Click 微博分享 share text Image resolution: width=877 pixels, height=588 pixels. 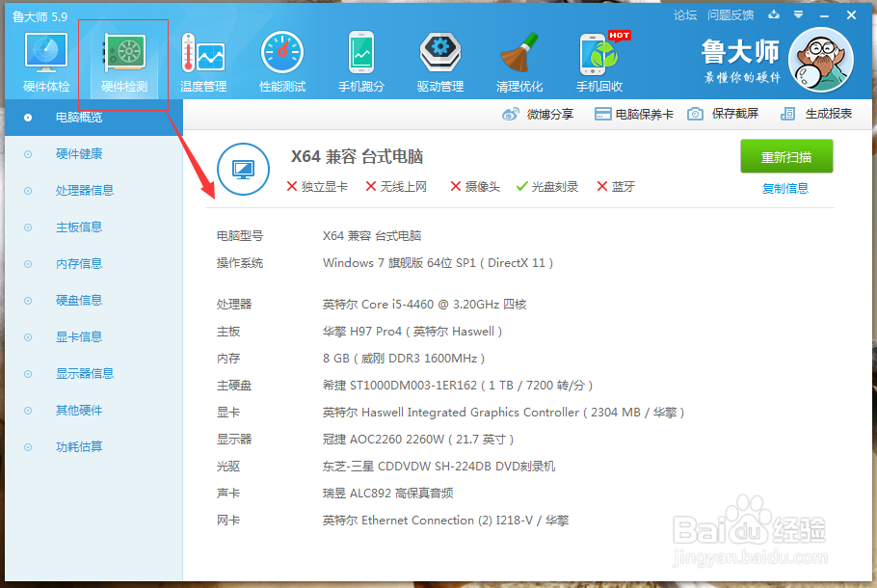[x=549, y=114]
